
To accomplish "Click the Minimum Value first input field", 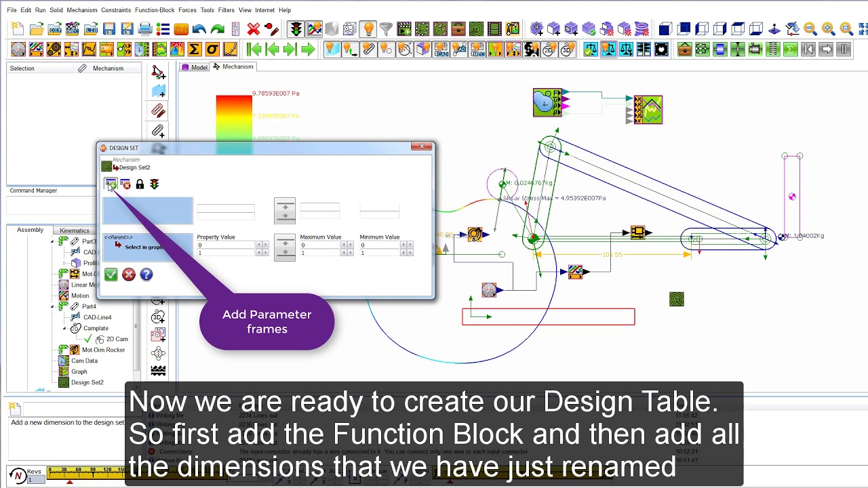I will [379, 245].
